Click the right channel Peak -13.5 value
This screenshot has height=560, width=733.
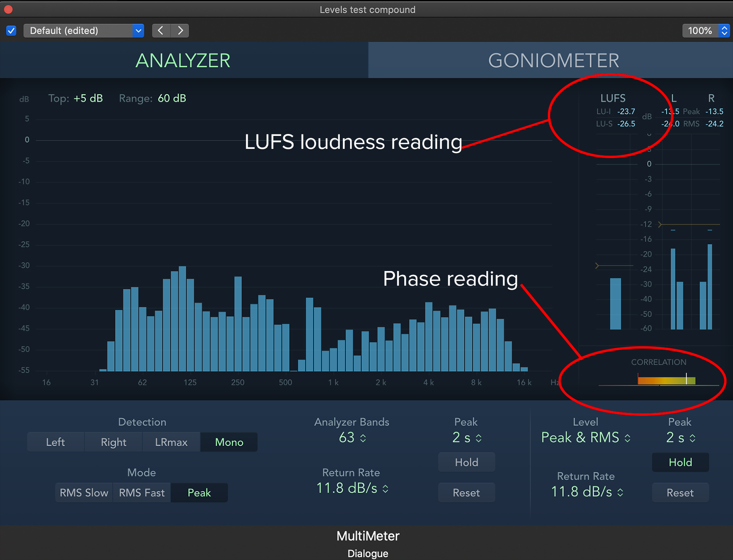pos(714,111)
